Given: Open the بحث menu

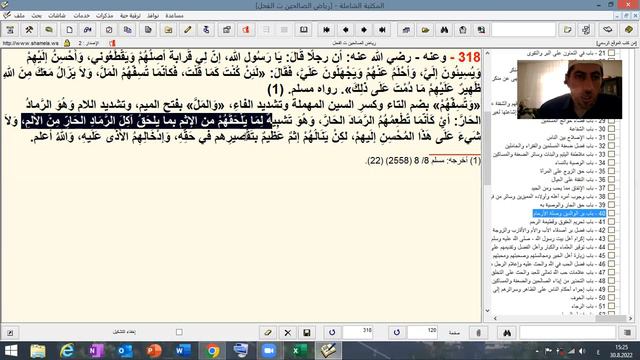Looking at the screenshot, I should (37, 16).
